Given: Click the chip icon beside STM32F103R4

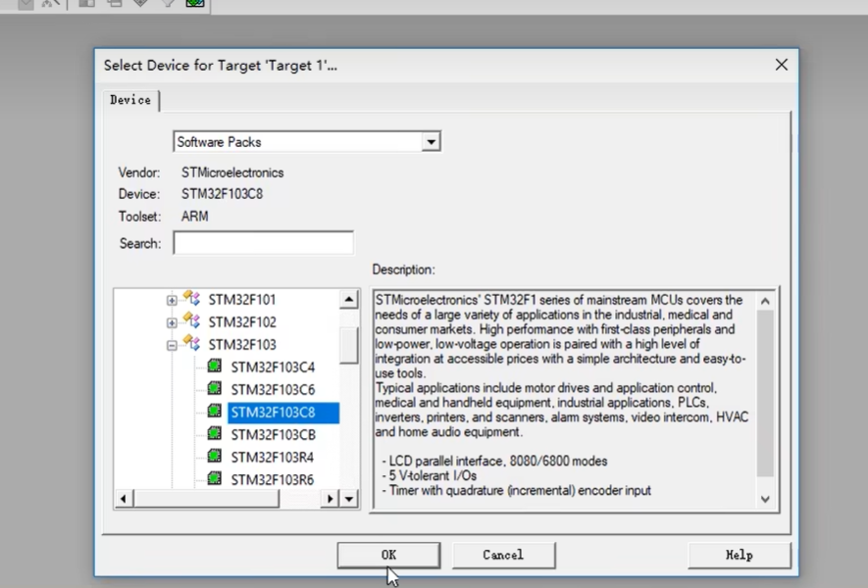Looking at the screenshot, I should [215, 457].
